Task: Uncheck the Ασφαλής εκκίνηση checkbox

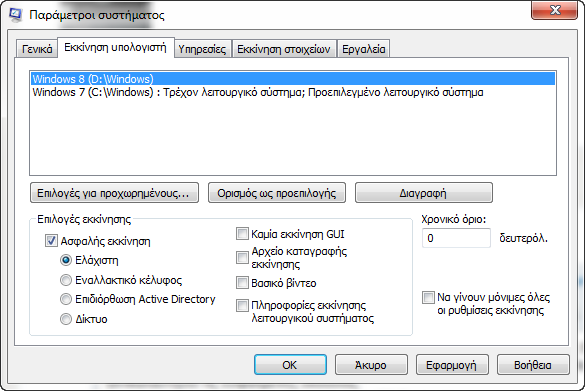Action: click(x=51, y=241)
